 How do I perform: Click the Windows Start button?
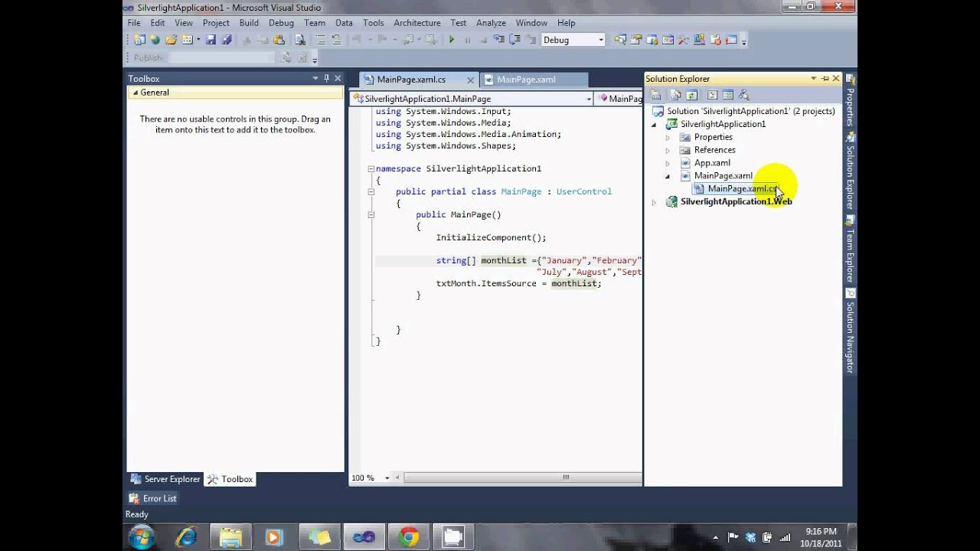tap(142, 537)
